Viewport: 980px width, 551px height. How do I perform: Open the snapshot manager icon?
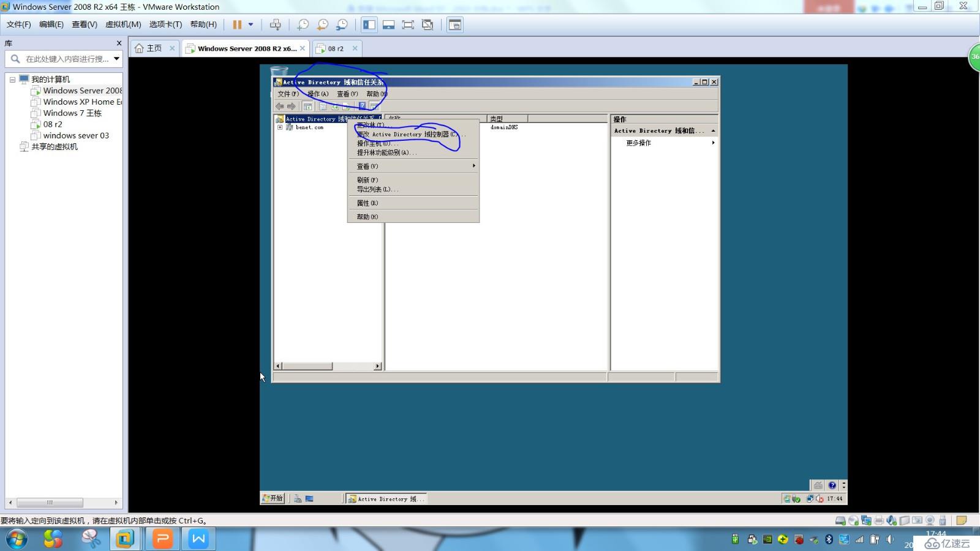(342, 24)
